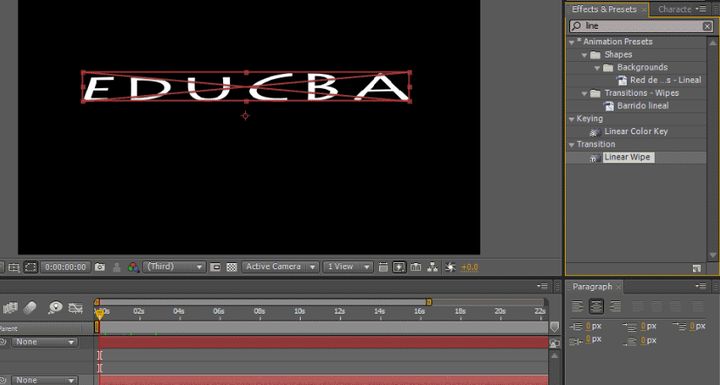This screenshot has height=385, width=720.
Task: Collapse the Backgrounds folder
Action: [597, 68]
